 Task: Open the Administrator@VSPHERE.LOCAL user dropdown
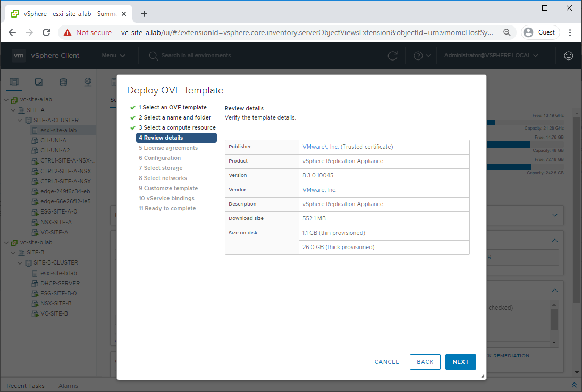coord(491,55)
